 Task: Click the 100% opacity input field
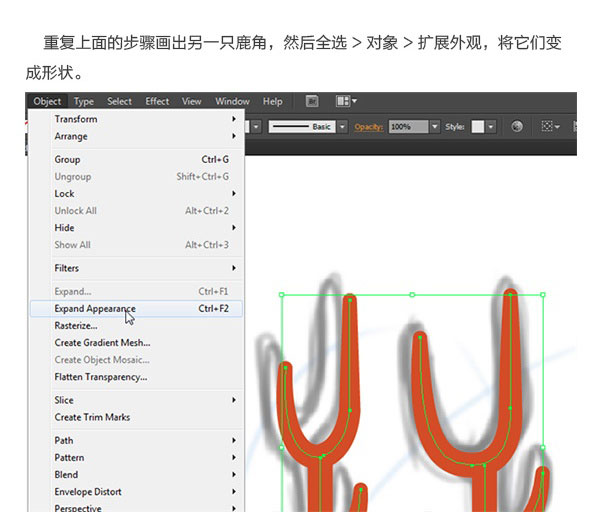(408, 127)
